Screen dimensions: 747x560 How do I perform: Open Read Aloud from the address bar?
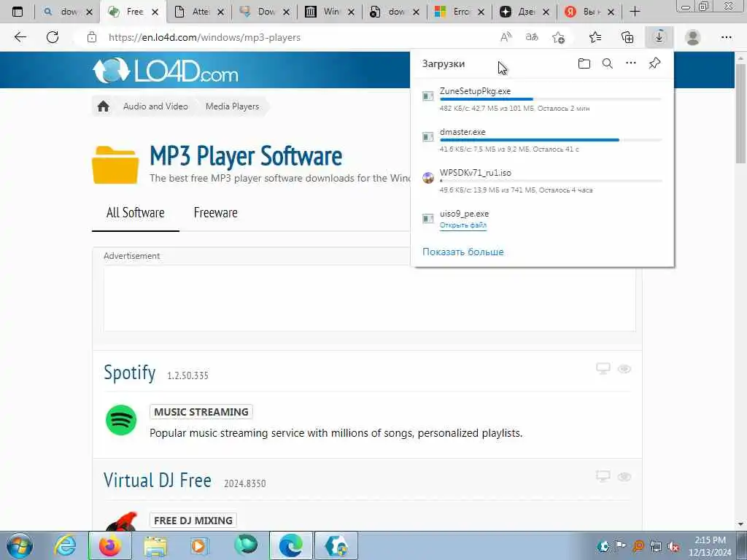click(506, 37)
